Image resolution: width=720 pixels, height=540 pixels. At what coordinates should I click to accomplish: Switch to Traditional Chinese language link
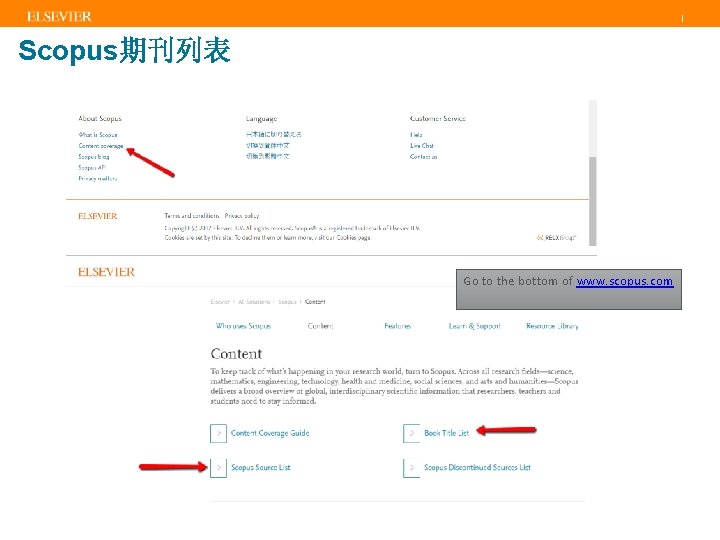click(268, 156)
